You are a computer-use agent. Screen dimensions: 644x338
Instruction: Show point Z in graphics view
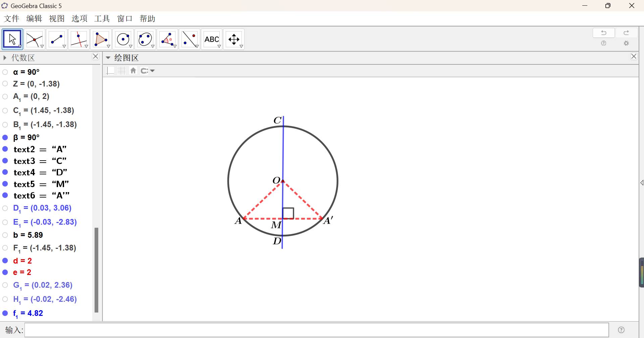click(5, 84)
